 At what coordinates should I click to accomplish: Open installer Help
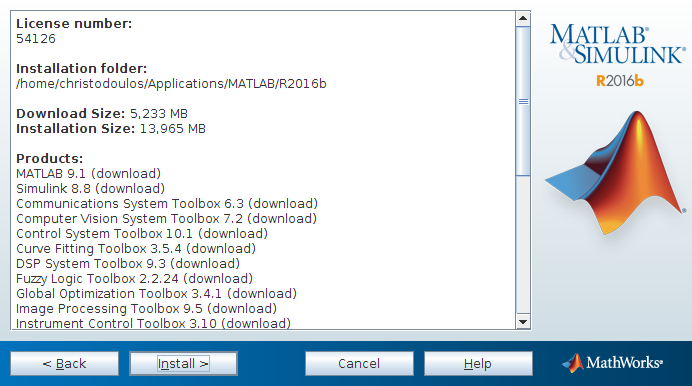[x=478, y=364]
